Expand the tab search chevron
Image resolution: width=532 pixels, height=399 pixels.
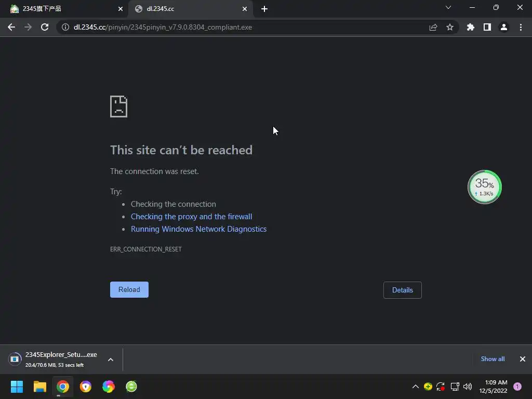tap(448, 7)
